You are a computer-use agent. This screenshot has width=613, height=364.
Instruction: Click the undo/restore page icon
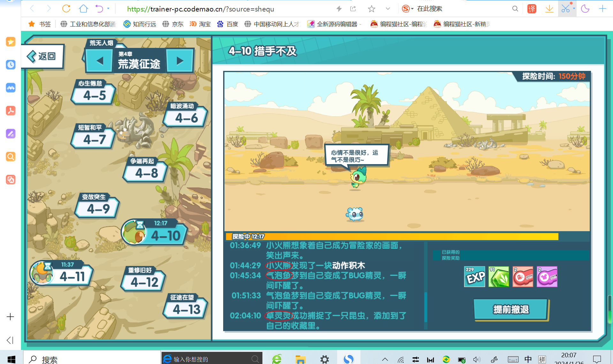(x=99, y=9)
